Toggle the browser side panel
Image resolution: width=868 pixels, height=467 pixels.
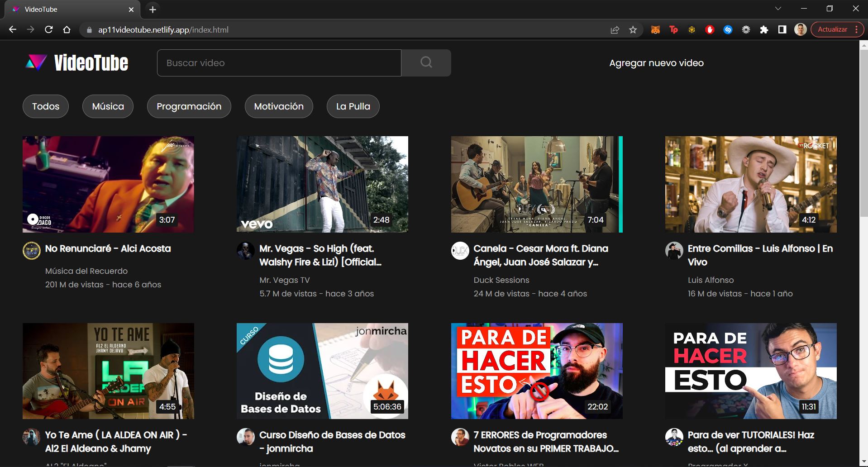[x=782, y=29]
